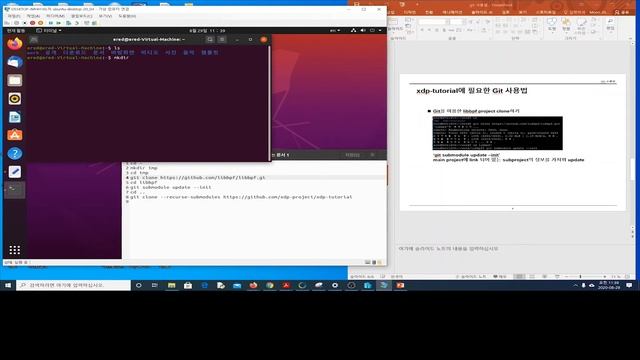Open the Media menu of the VM connection window
Viewport: 640px width, 360px height.
point(55,16)
